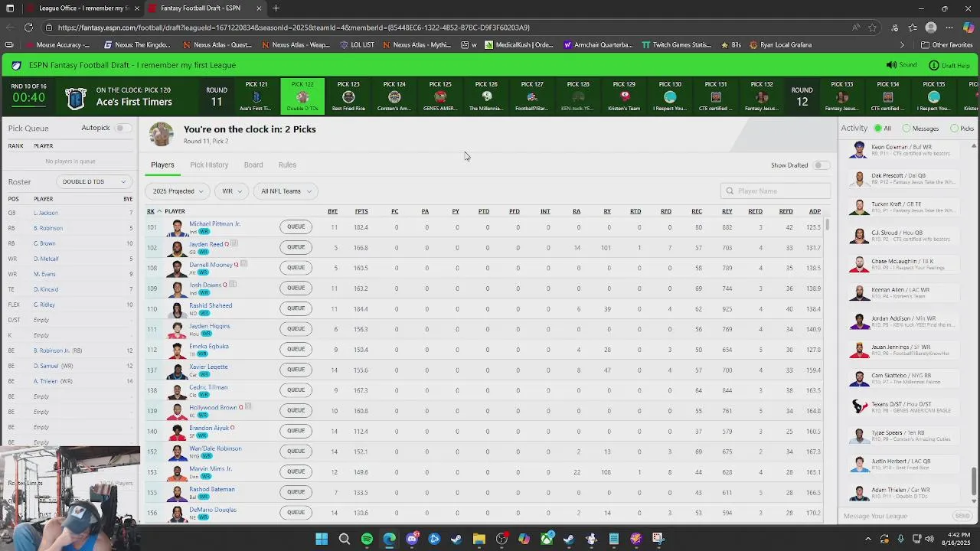Open OBS Studio from the taskbar
The height and width of the screenshot is (551, 980).
(501, 539)
